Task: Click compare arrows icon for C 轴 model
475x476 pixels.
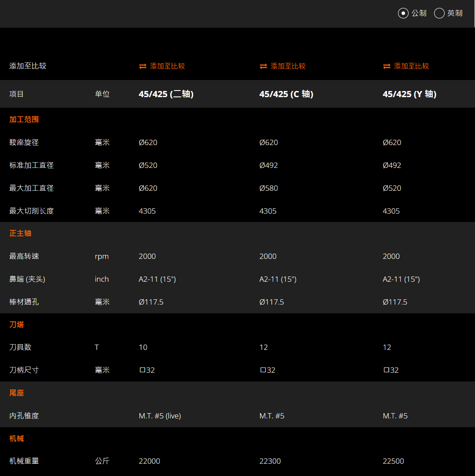Action: coord(263,66)
